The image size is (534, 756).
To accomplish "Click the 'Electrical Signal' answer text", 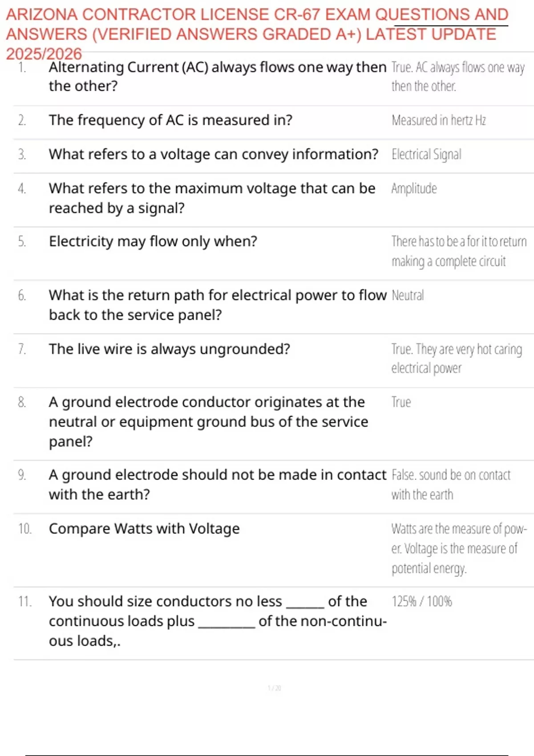I will point(426,154).
